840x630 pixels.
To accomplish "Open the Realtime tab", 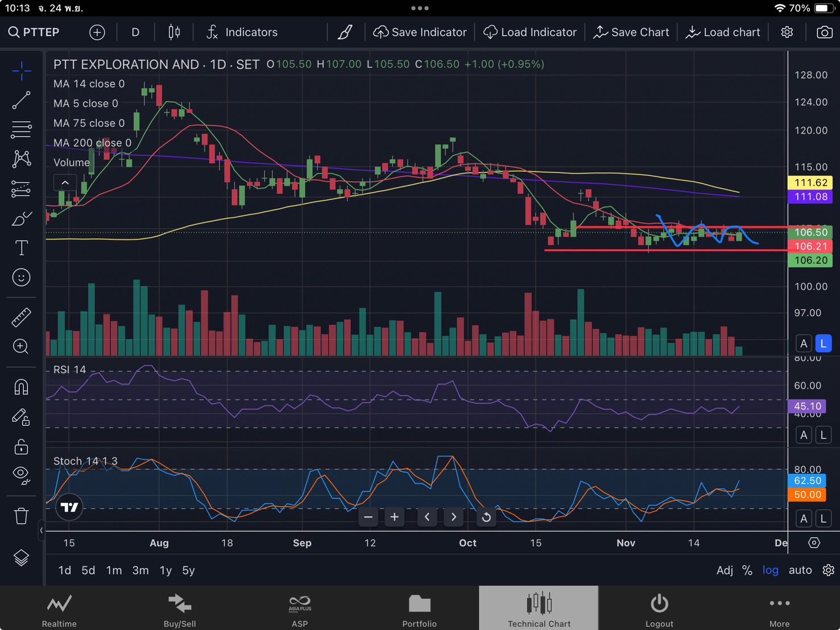I will pyautogui.click(x=59, y=609).
